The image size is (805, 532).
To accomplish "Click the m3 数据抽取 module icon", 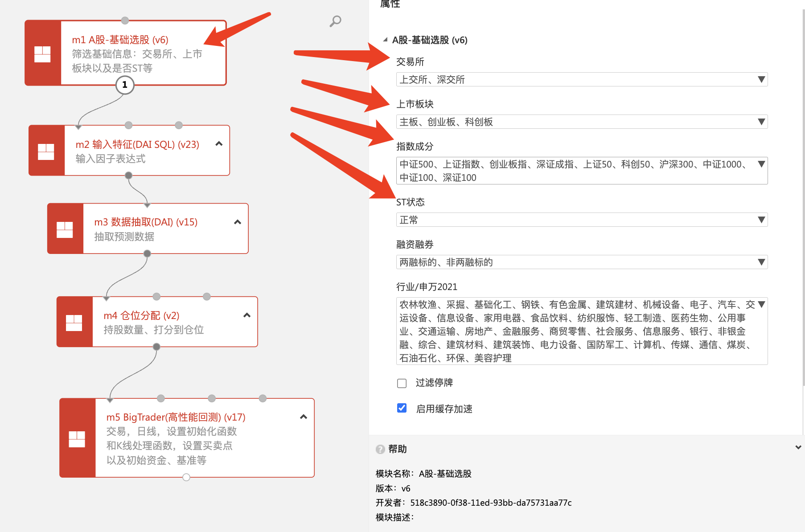I will (65, 229).
